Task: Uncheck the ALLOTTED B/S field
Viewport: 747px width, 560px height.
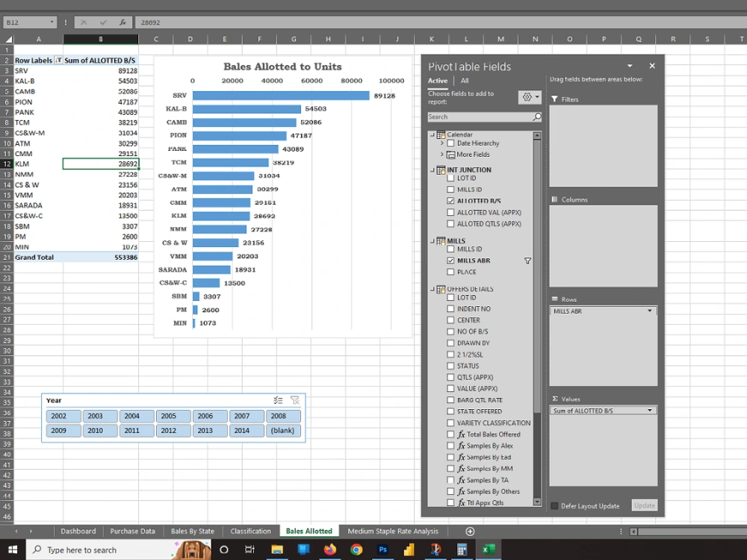Action: click(450, 201)
